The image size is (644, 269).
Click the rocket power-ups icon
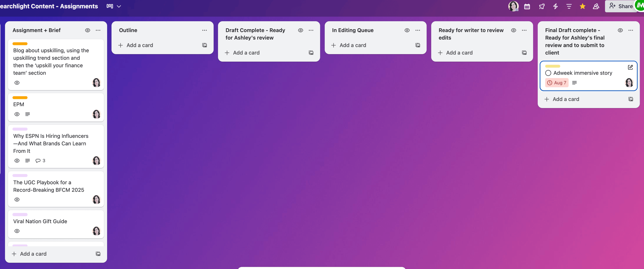pyautogui.click(x=541, y=6)
